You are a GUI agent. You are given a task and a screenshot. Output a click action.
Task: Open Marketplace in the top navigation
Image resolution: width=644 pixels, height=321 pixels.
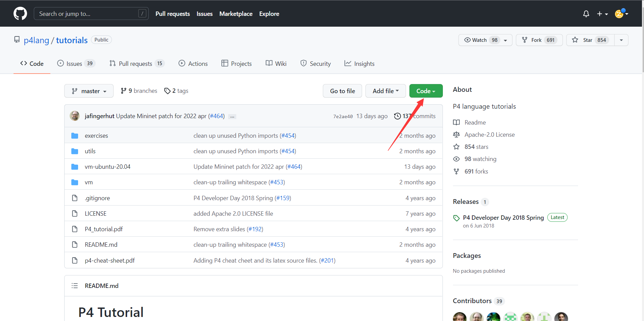pos(236,14)
